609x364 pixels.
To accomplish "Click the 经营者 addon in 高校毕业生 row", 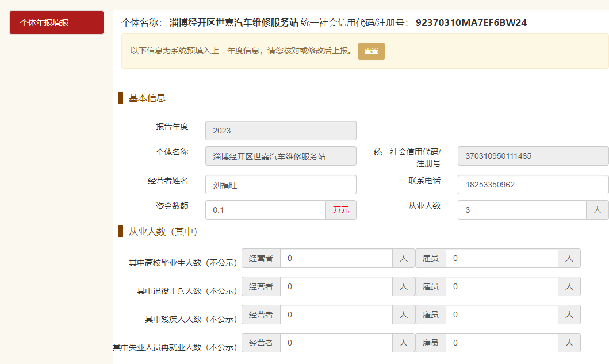I will tap(261, 258).
